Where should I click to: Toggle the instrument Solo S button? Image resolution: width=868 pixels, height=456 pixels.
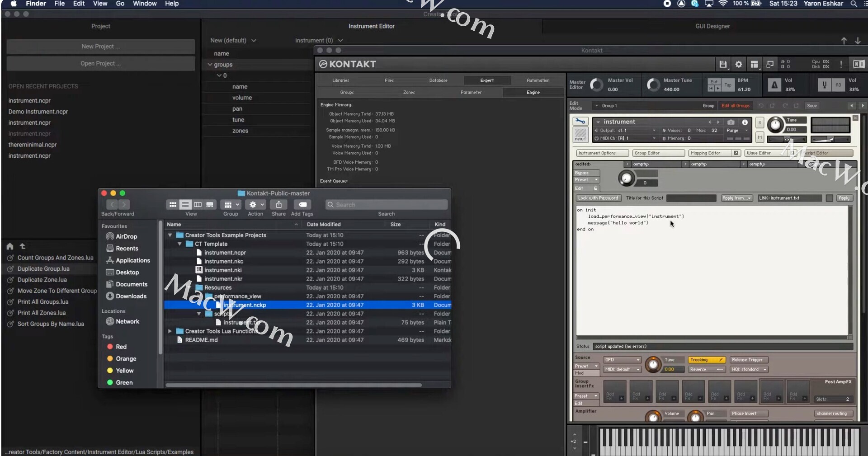click(x=760, y=122)
